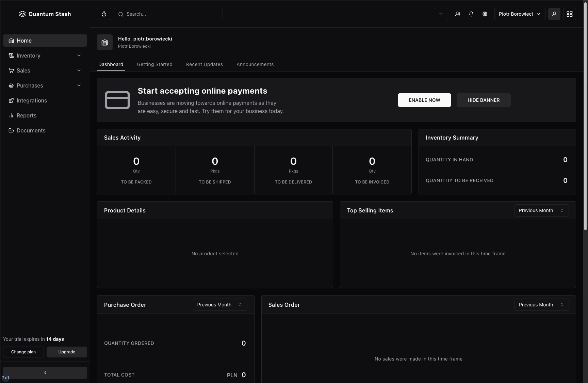Viewport: 588px width, 383px height.
Task: Click the Reports chart icon
Action: [11, 115]
